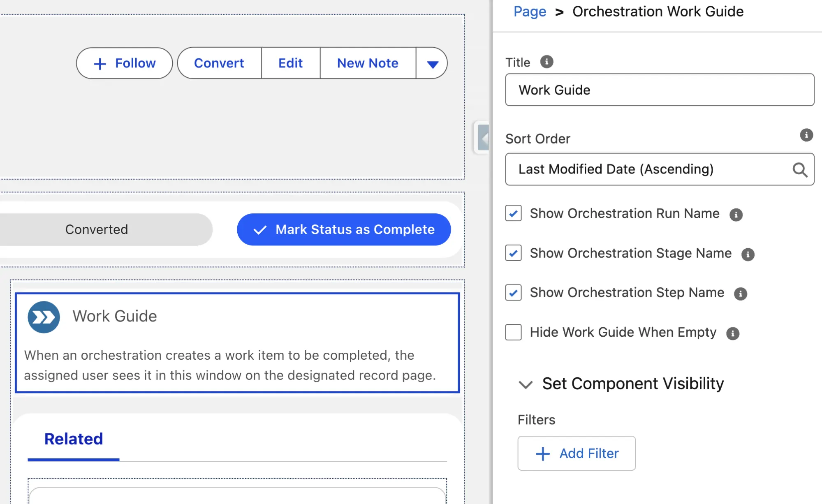Image resolution: width=822 pixels, height=504 pixels.
Task: Click the Add Filter button
Action: coord(577,453)
